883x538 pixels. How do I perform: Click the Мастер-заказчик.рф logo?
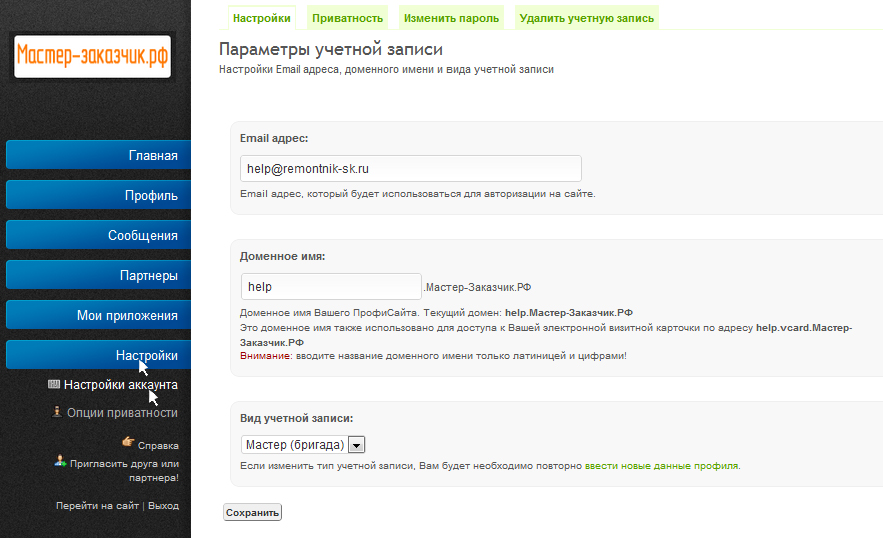(93, 57)
